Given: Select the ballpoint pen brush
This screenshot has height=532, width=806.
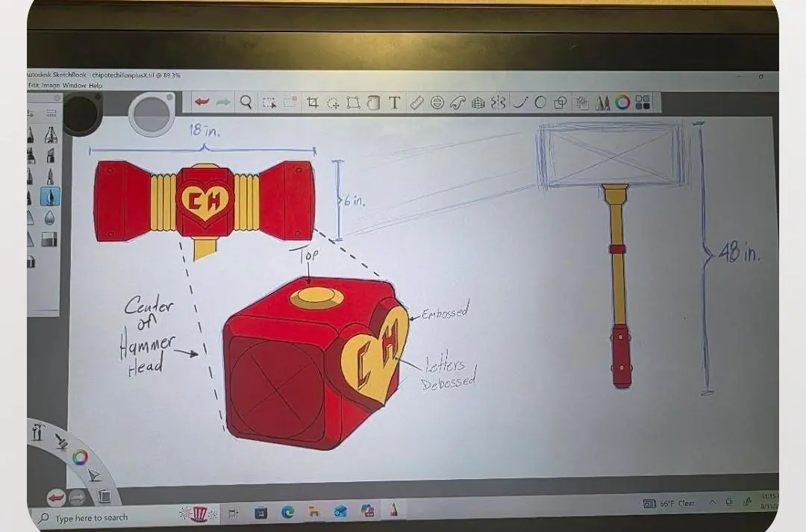Looking at the screenshot, I should [50, 176].
